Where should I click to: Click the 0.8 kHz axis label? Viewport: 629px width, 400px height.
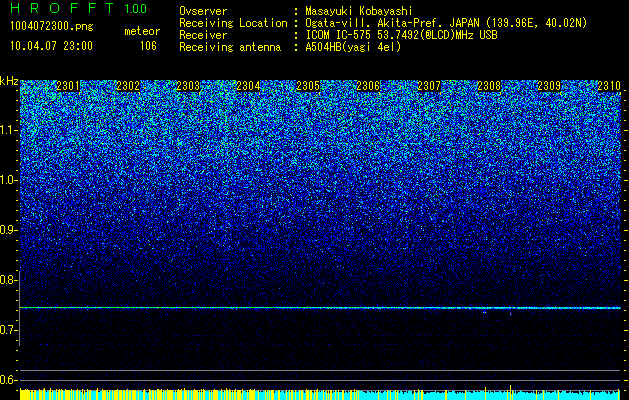[x=8, y=280]
